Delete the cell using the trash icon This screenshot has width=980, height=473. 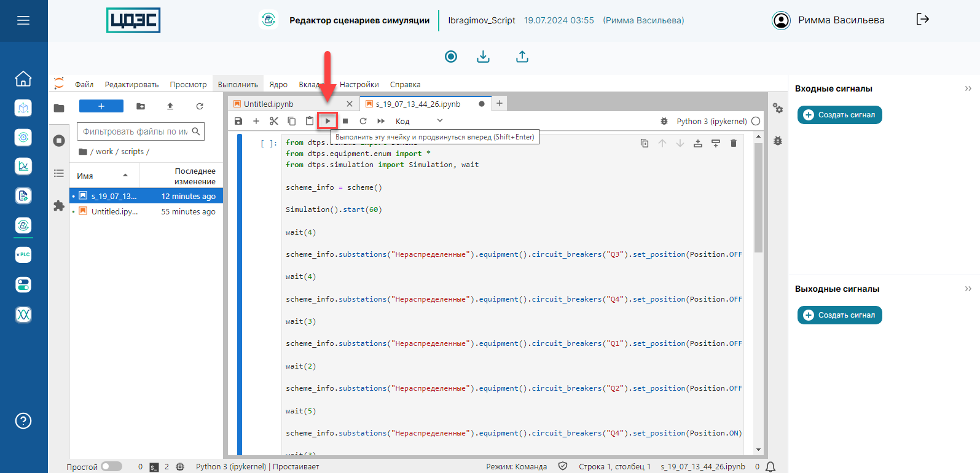733,143
